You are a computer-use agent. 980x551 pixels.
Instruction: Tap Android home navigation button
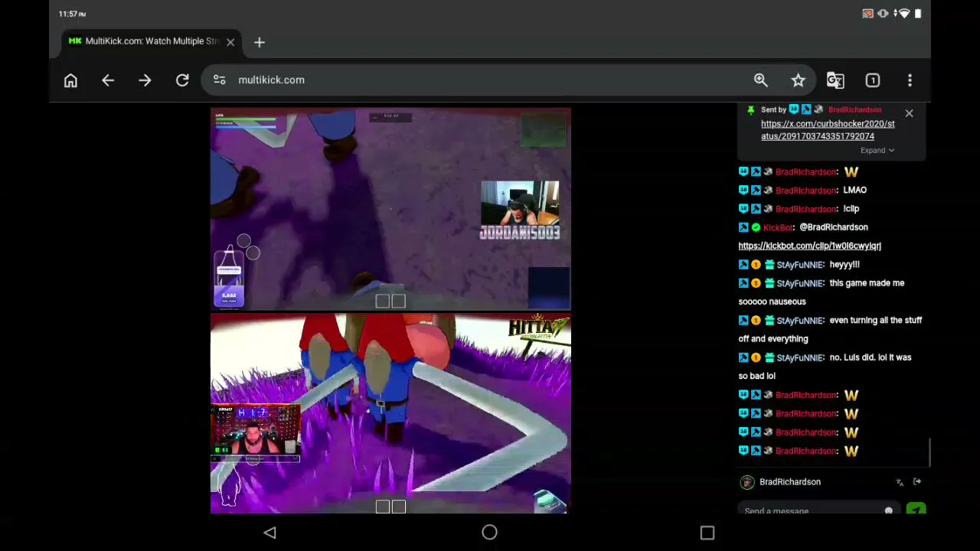tap(490, 533)
